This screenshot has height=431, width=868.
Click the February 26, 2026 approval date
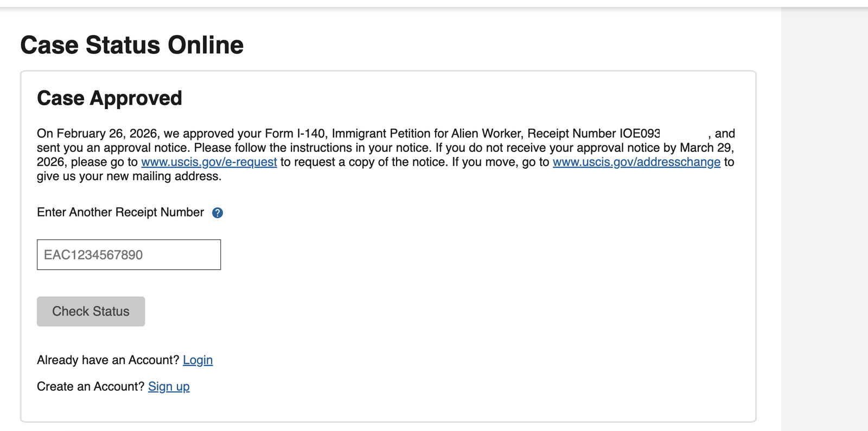pos(107,134)
